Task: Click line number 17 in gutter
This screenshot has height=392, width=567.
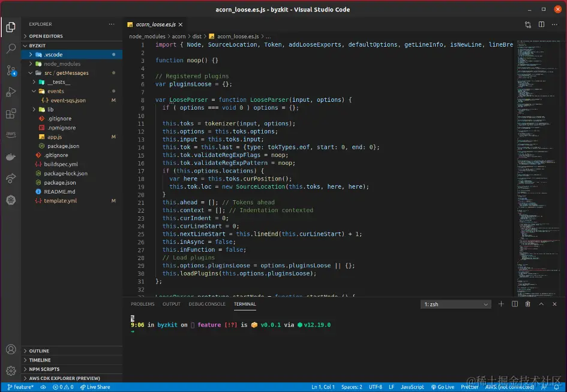Action: click(x=141, y=171)
